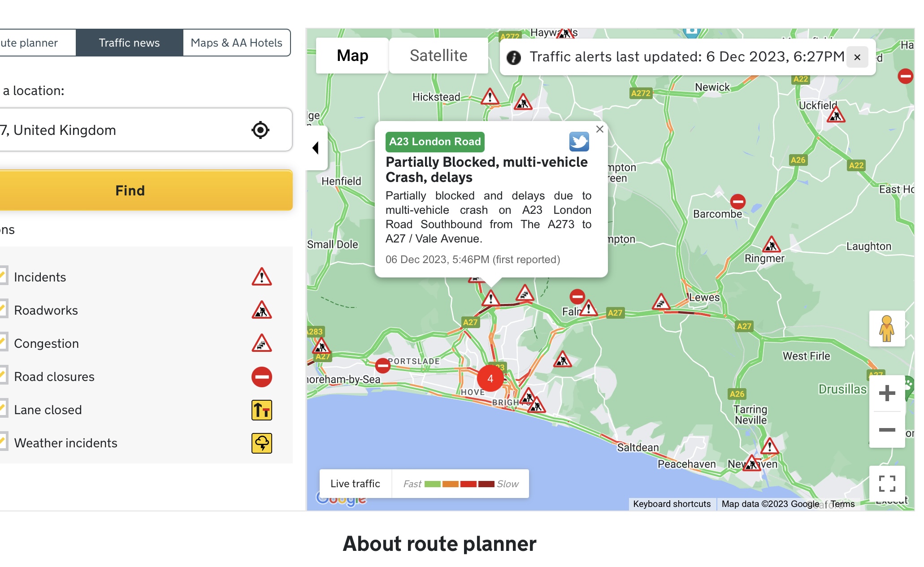Click the Falmer incident warning marker
Viewport: 924px width, 567px height.
point(589,308)
